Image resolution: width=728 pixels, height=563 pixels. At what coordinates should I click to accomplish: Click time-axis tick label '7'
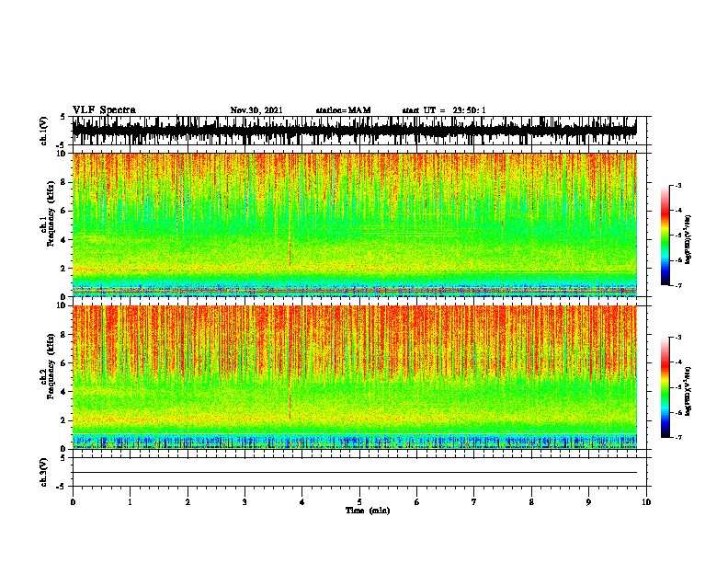point(474,502)
